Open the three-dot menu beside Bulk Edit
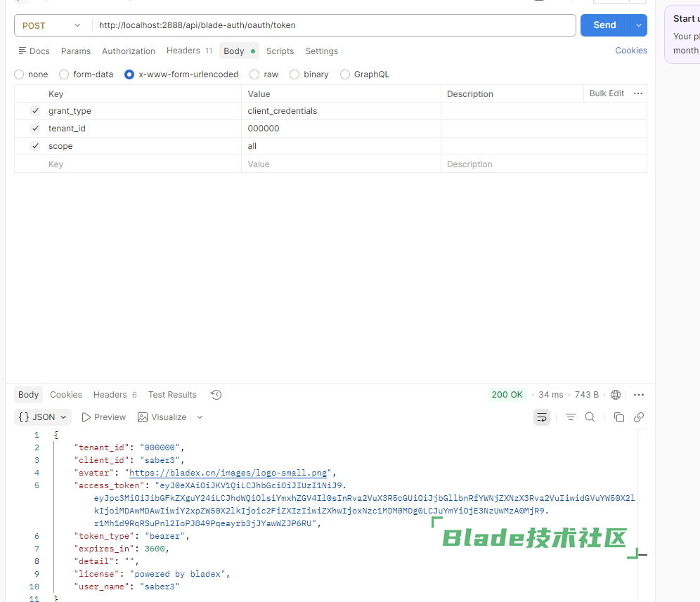The image size is (700, 602). pos(638,93)
